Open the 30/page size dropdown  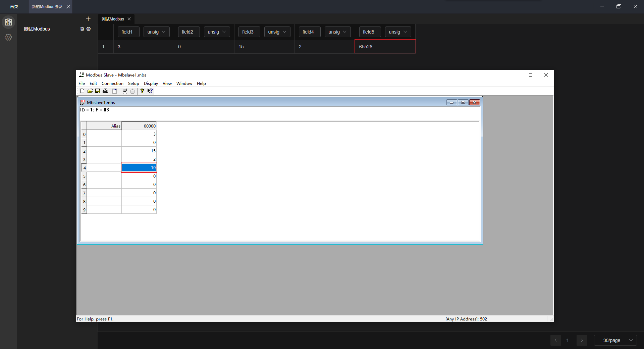click(615, 340)
